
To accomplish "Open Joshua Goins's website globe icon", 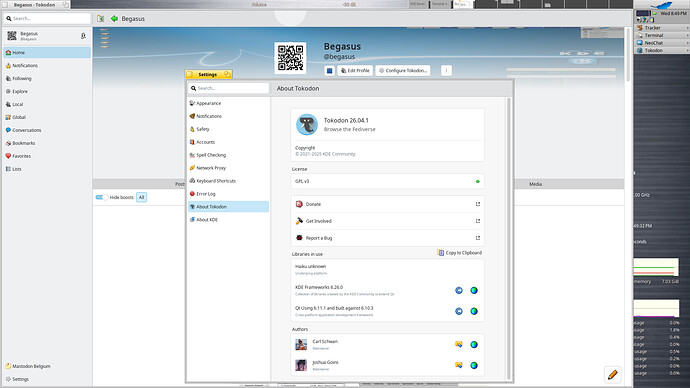I will pos(474,365).
